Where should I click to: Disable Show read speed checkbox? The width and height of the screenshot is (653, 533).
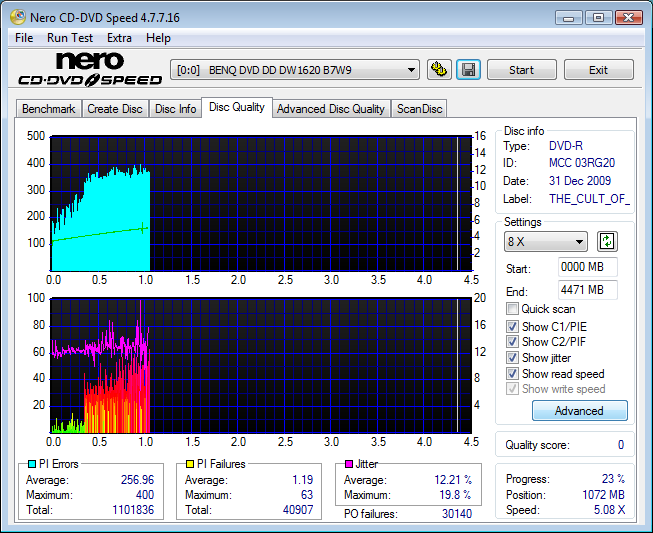pos(513,374)
